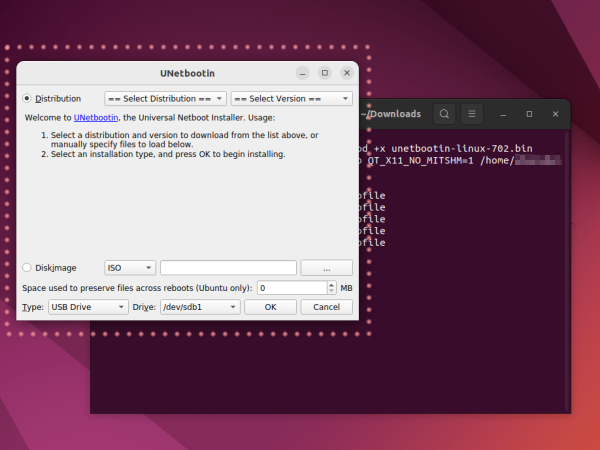The width and height of the screenshot is (600, 450).
Task: Click 'QT_X11_NO_MITSHM=1' text in the terminal
Action: (421, 160)
